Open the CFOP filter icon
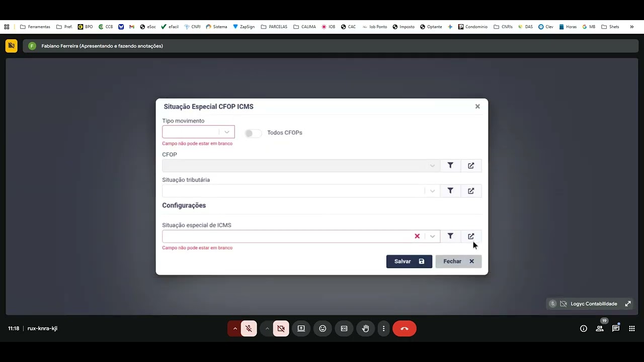The height and width of the screenshot is (362, 644). pyautogui.click(x=450, y=165)
